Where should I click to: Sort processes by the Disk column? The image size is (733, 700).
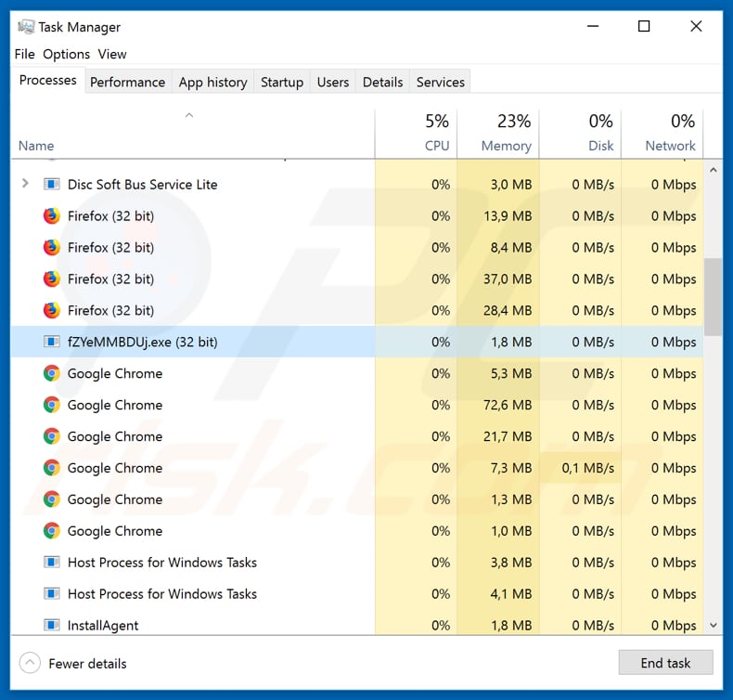click(x=580, y=134)
